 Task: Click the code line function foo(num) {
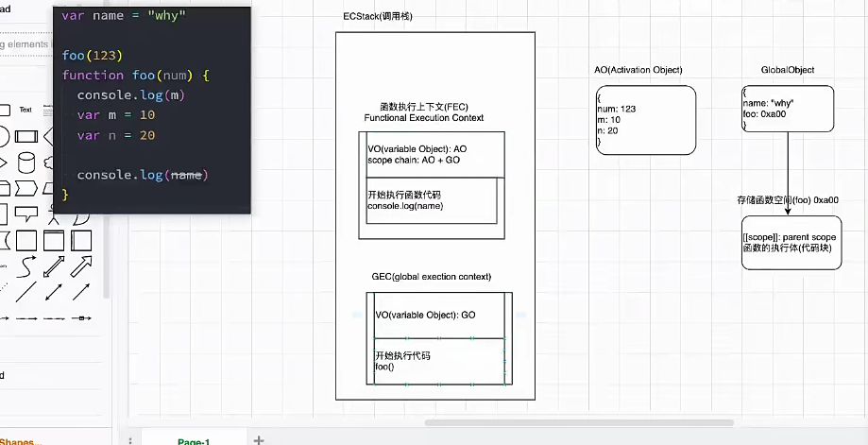136,76
